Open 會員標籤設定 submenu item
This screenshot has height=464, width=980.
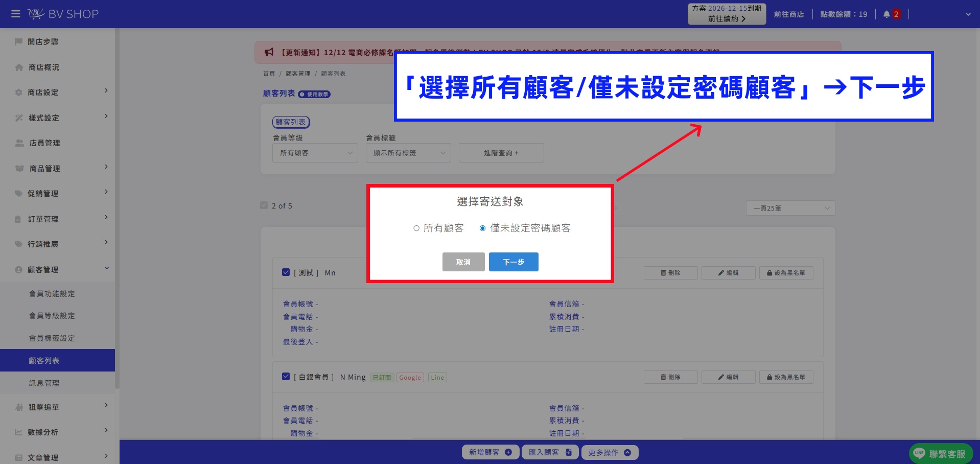52,338
